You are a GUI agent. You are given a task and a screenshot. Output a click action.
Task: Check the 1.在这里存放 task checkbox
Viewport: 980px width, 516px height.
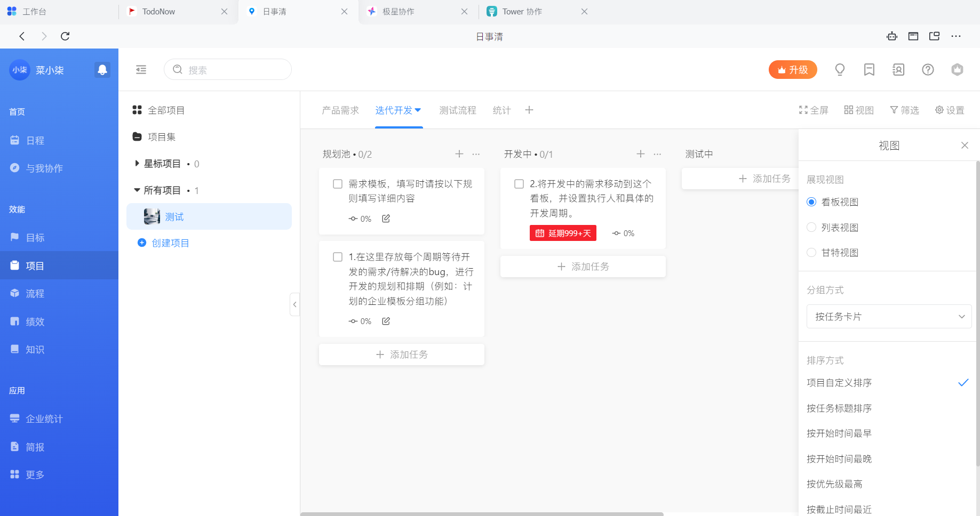click(338, 257)
